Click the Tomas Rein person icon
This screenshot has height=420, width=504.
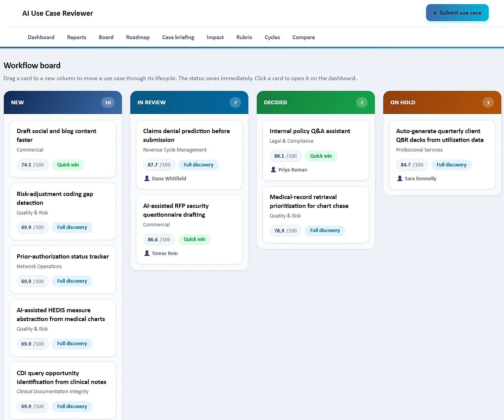click(x=147, y=253)
